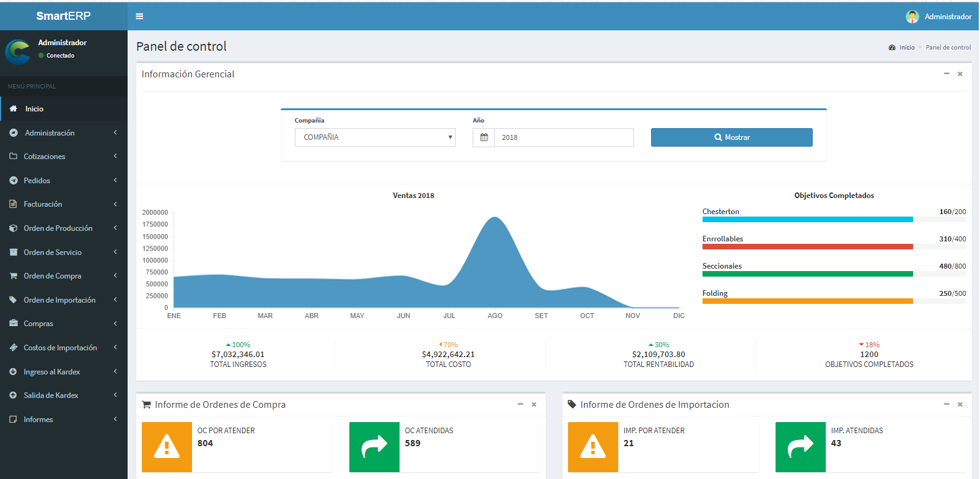The height and width of the screenshot is (479, 980).
Task: Click the green arrow icon for Imp. Atendidas
Action: tap(800, 447)
